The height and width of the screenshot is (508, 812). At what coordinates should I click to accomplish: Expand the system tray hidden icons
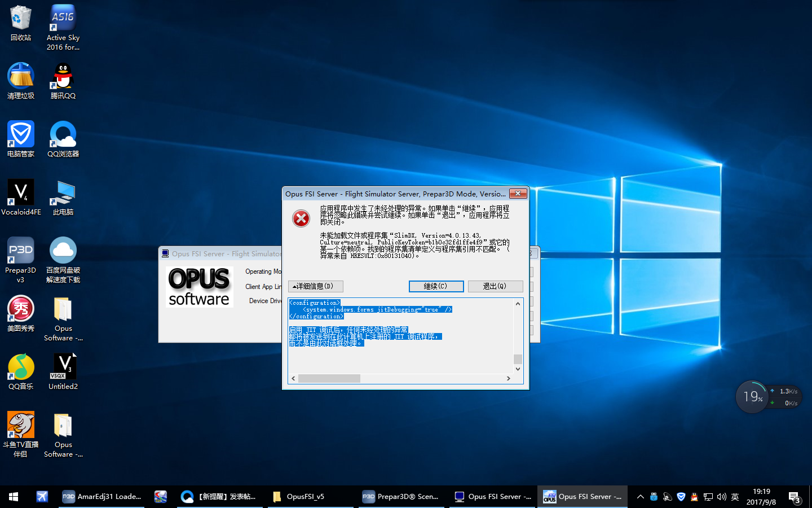[x=640, y=497]
